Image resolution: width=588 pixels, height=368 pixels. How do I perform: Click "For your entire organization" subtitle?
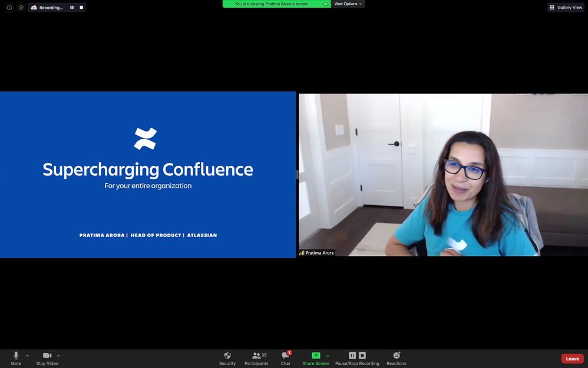tap(148, 186)
